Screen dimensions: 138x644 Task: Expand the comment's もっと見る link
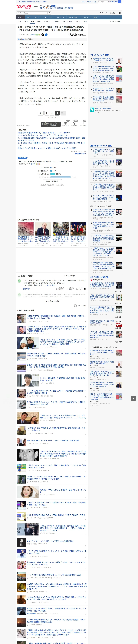pyautogui.click(x=51, y=285)
